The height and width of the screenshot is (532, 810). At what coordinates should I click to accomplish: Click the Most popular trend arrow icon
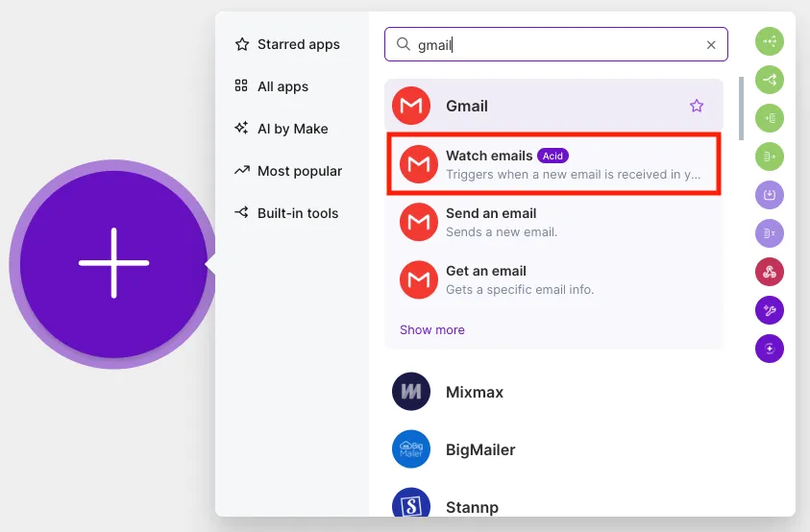242,170
